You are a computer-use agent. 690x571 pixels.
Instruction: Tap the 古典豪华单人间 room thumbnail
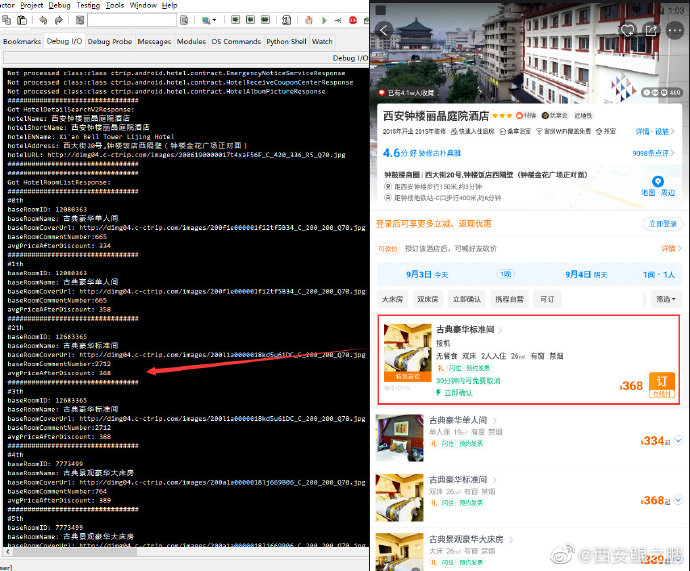coord(400,438)
